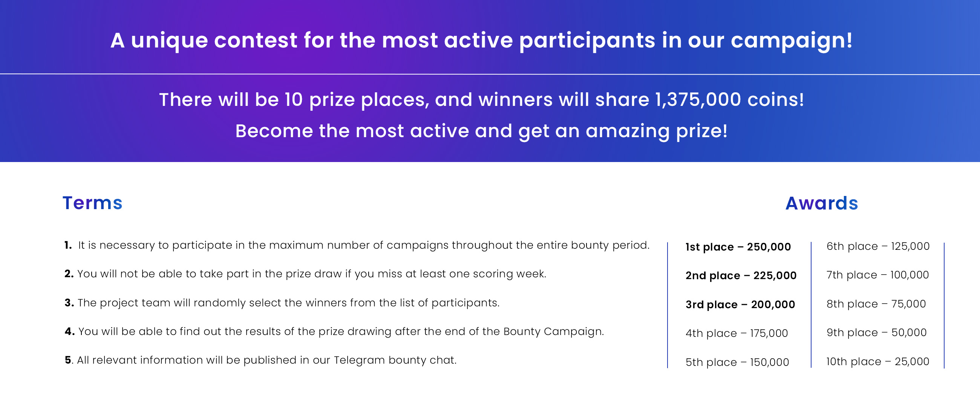Select the Awards heading
Screen dimensions: 980x416
[x=822, y=203]
